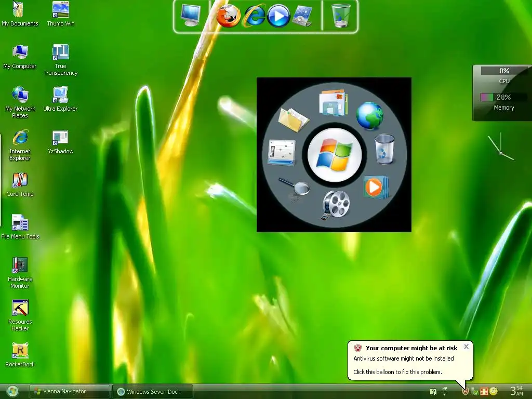Open the My Documents desktop icon
The height and width of the screenshot is (399, 532).
tap(20, 14)
